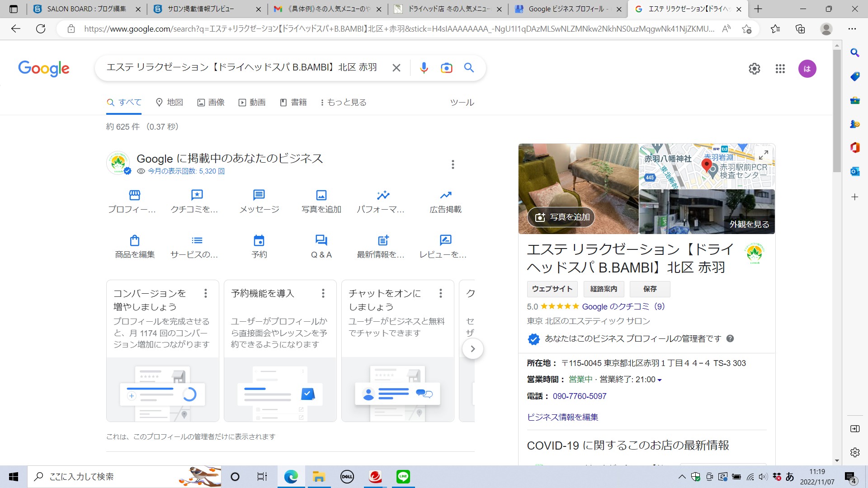Open Google のクチコミ (9) link

(623, 307)
